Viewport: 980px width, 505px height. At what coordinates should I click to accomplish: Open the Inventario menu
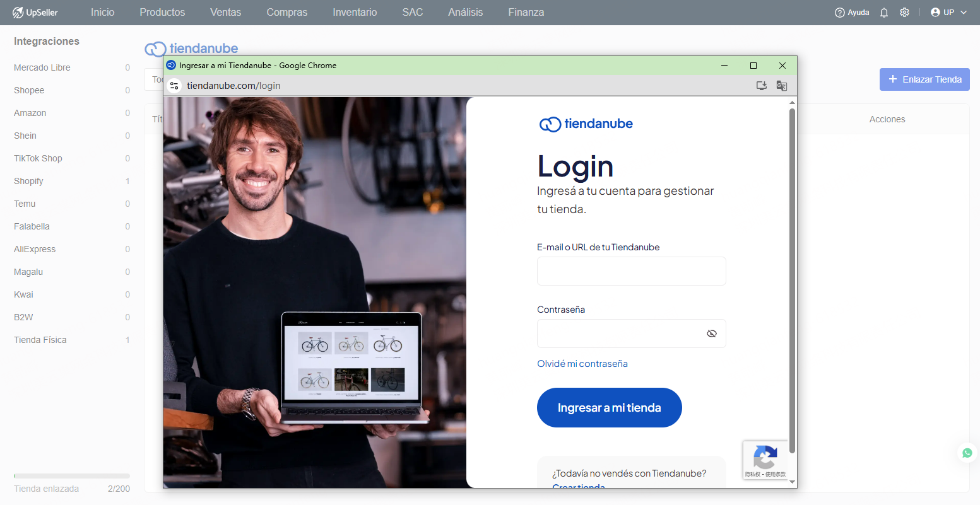355,13
